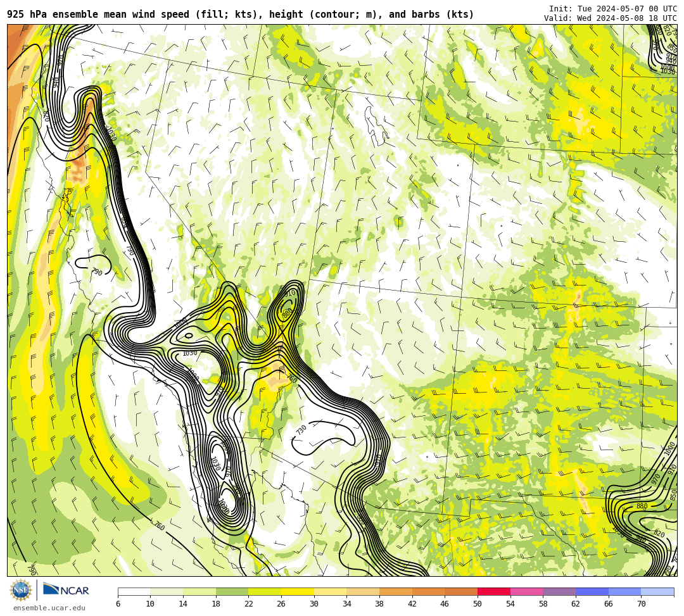Click the colorbar tick label '70'
Viewport: 684px width, 616px height.
[641, 604]
